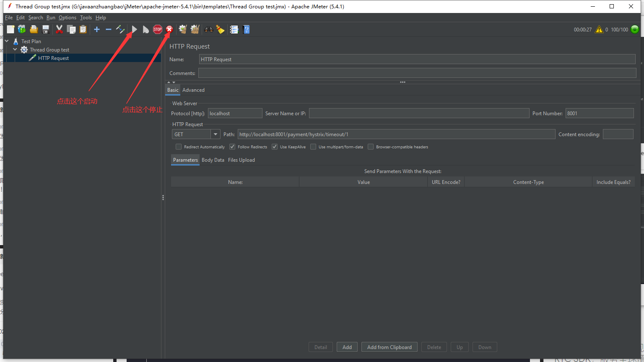Open the Options menu
644x362 pixels.
67,18
